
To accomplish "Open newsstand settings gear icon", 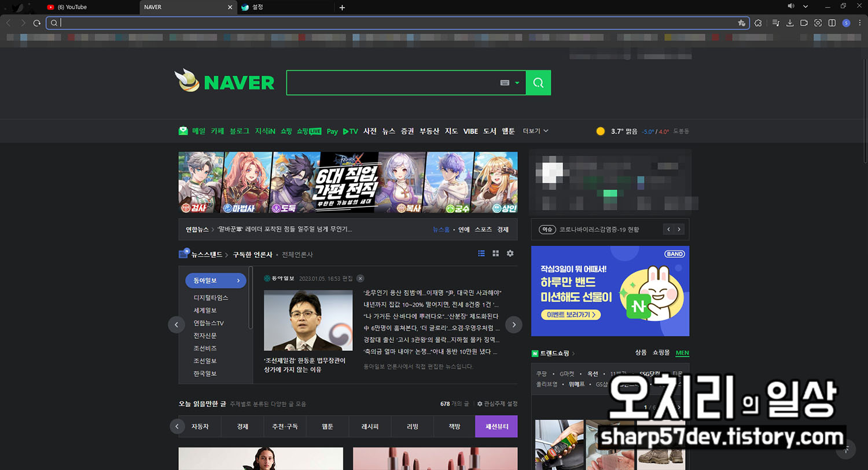I will tap(510, 253).
